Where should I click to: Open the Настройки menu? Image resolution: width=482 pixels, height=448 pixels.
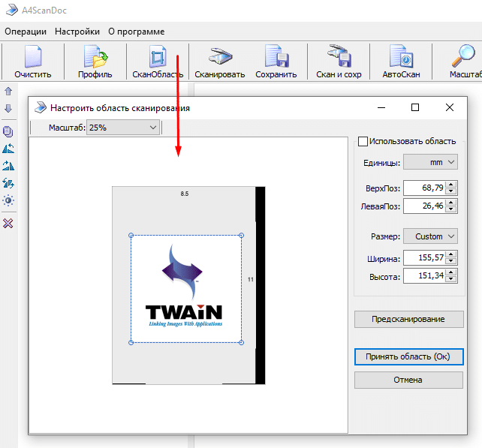(x=77, y=32)
